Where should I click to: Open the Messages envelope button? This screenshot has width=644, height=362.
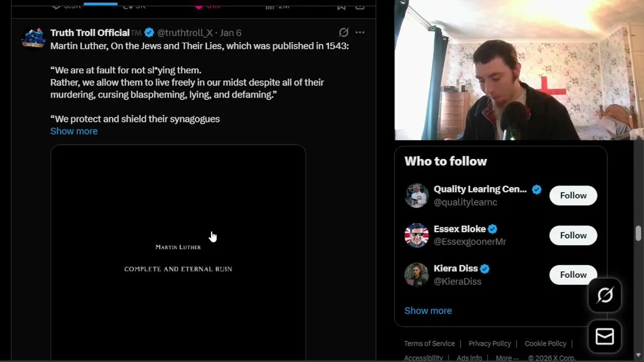pos(605,336)
